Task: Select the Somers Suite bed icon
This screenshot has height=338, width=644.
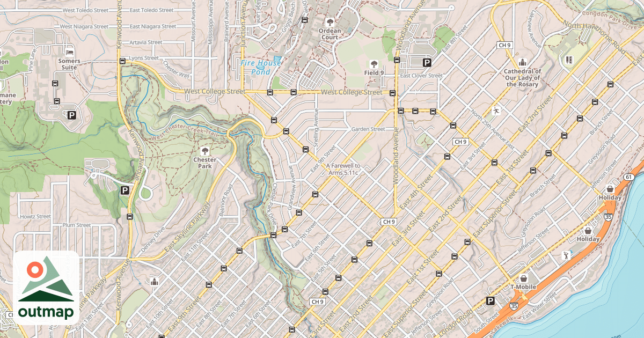Action: tap(69, 52)
